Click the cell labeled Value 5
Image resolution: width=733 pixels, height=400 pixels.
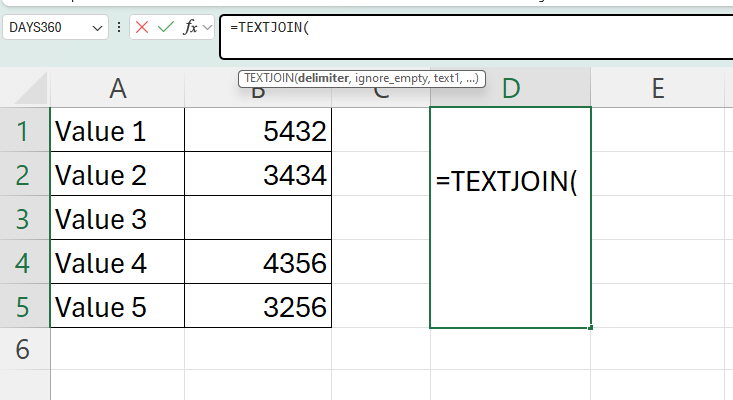pyautogui.click(x=117, y=306)
